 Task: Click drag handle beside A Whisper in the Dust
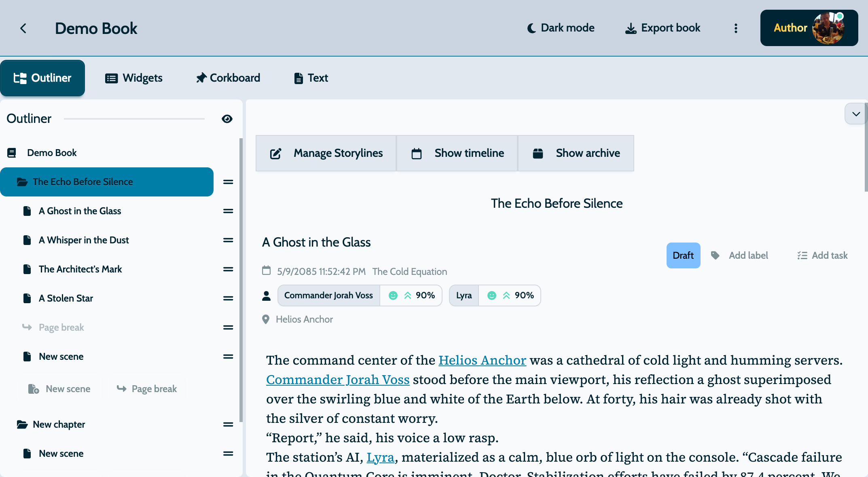coord(228,240)
